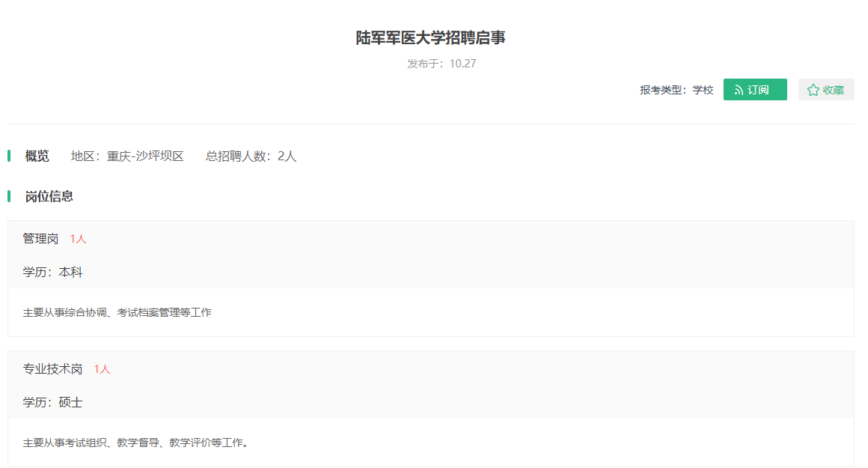The height and width of the screenshot is (468, 868).
Task: Click 地区：重庆-沙坪坝区 text
Action: click(x=127, y=156)
